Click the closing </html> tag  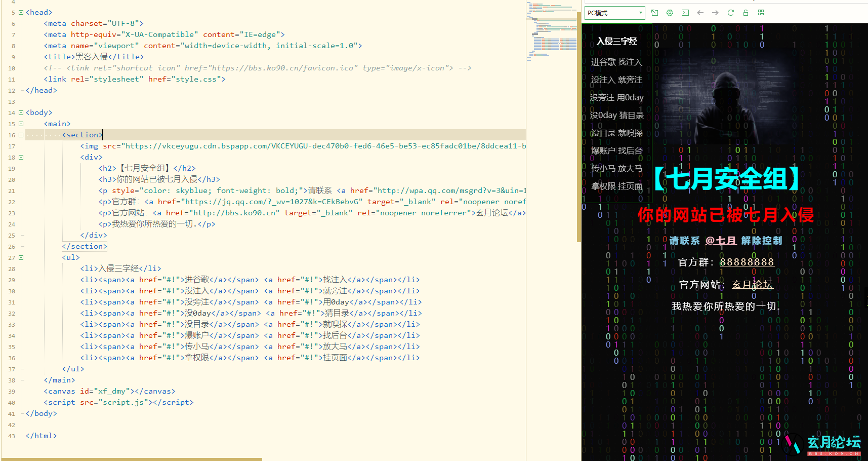(41, 436)
